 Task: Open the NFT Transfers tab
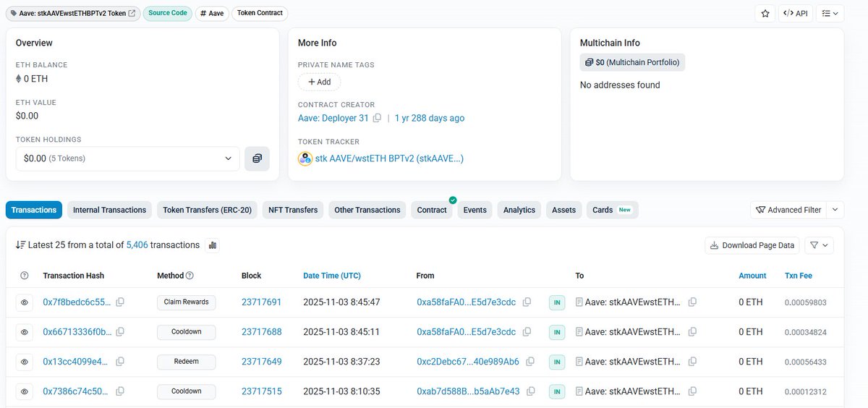pos(293,210)
